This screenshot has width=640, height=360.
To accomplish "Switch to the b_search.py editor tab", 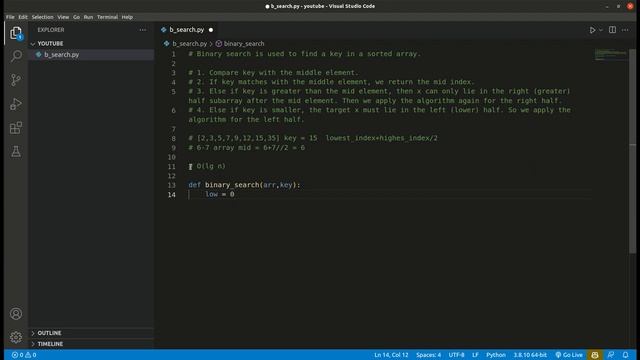I will 186,30.
